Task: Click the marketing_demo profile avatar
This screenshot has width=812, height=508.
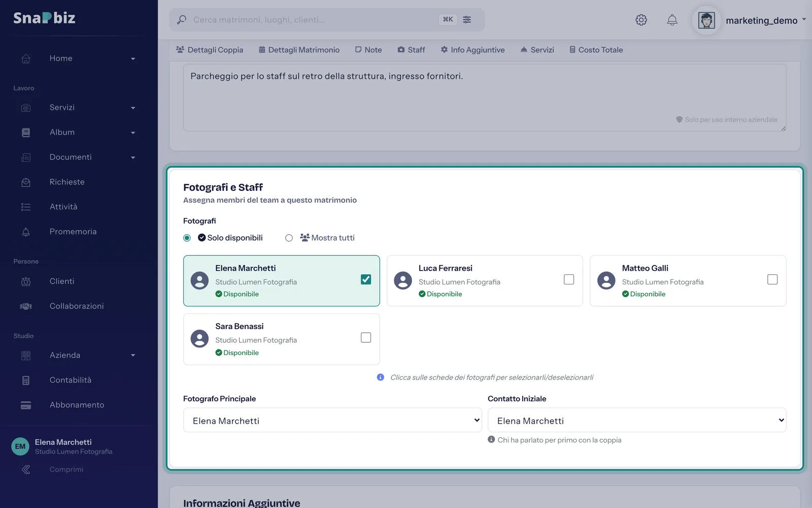Action: click(x=706, y=20)
